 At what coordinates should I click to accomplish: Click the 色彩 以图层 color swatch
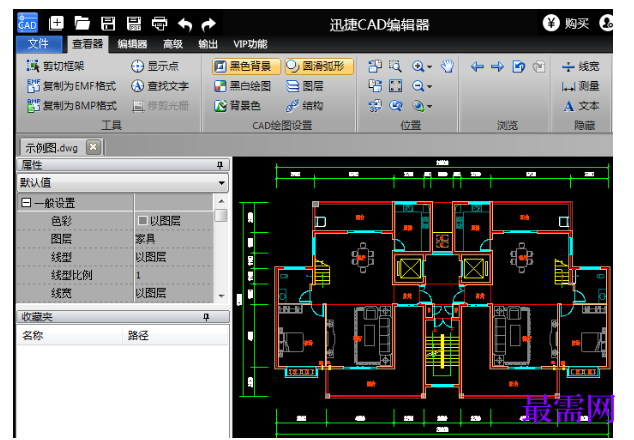(x=142, y=220)
